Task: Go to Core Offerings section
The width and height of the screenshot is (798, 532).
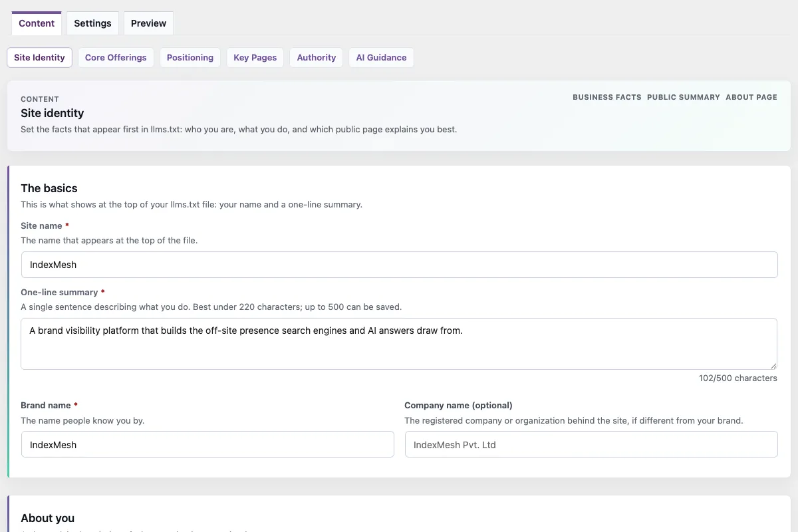Action: 116,57
